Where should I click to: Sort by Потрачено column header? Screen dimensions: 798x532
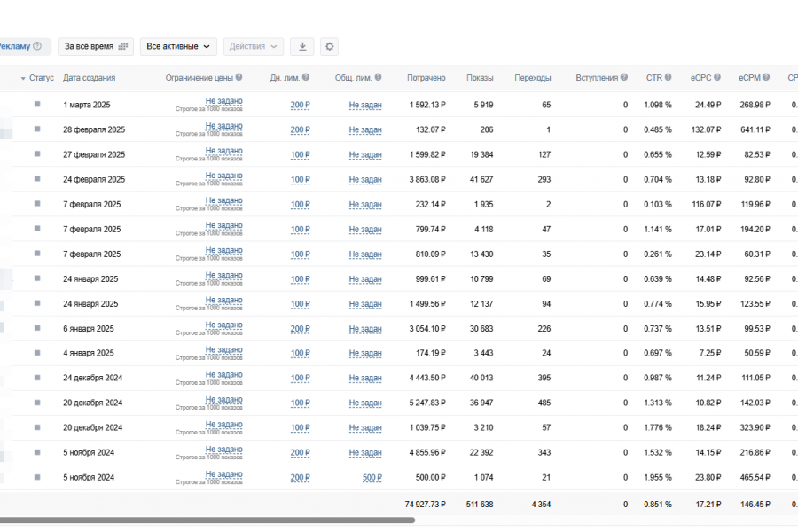[426, 78]
